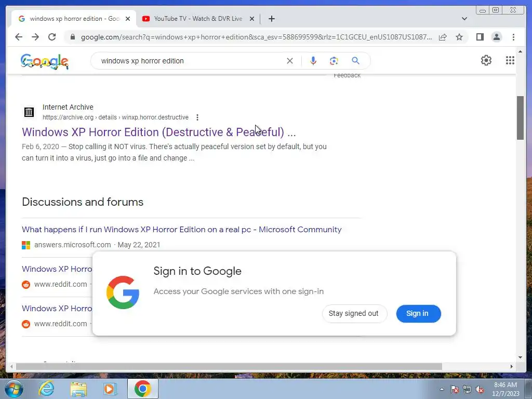Open the tab search dropdown arrow

464,19
